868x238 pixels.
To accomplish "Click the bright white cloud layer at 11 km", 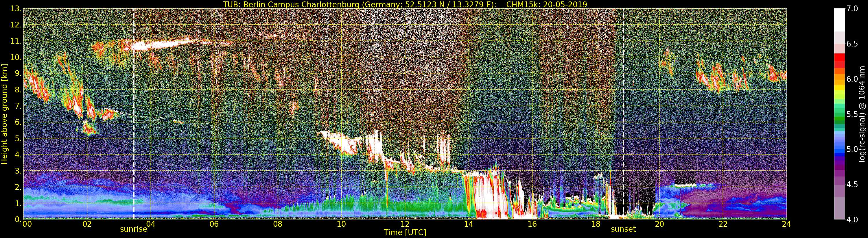I will tap(162, 44).
